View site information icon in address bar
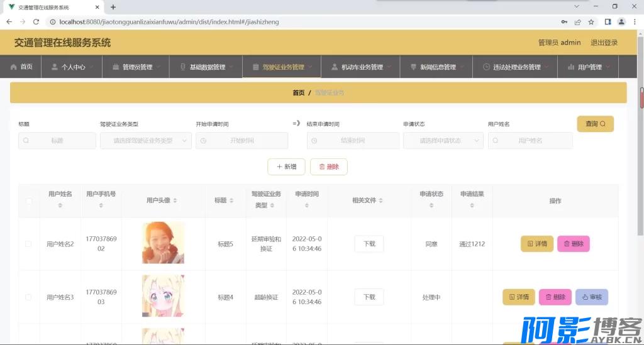 pos(53,22)
